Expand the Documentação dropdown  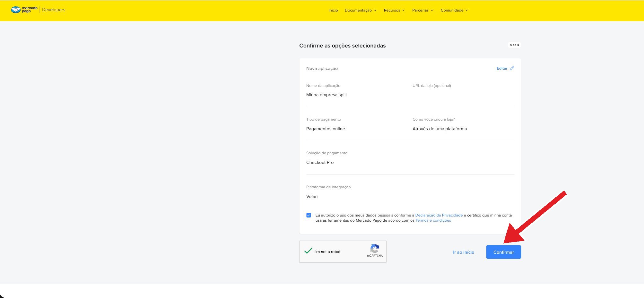point(361,10)
